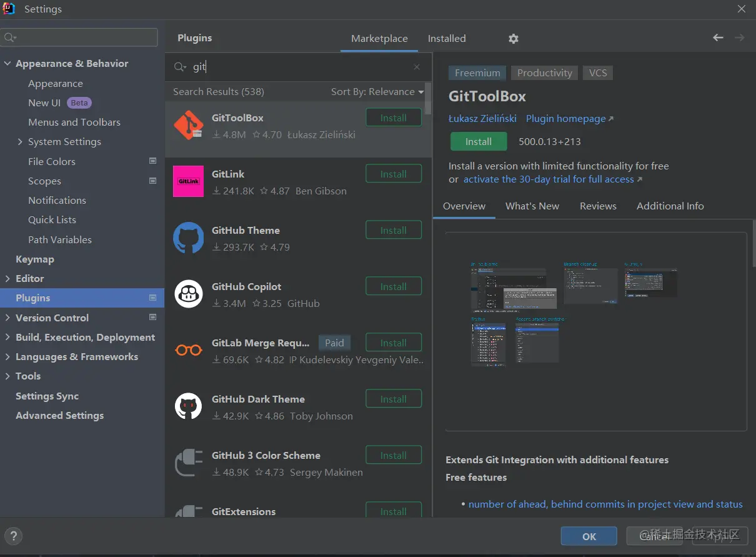
Task: Install the GitHub Theme plugin
Action: click(x=394, y=230)
